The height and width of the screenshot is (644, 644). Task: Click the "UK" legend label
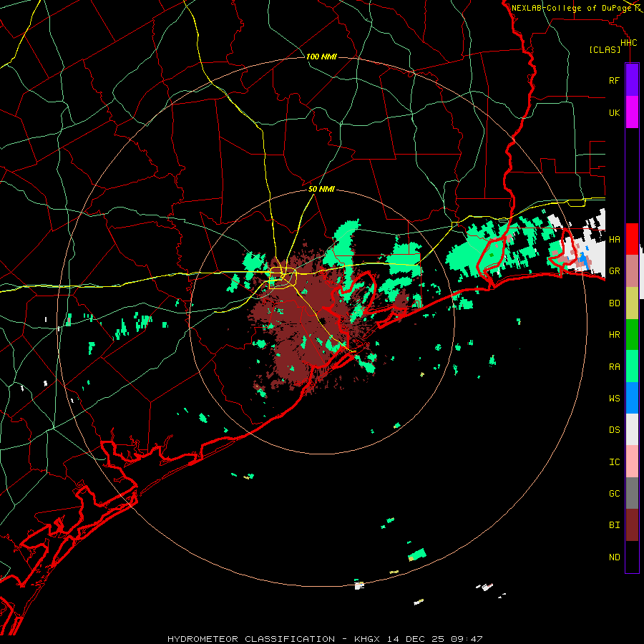[614, 113]
